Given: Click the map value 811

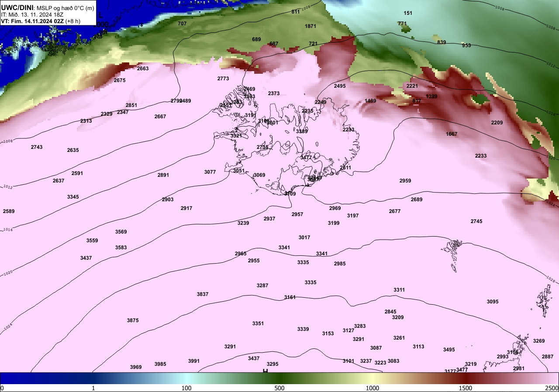Looking at the screenshot, I should (296, 12).
